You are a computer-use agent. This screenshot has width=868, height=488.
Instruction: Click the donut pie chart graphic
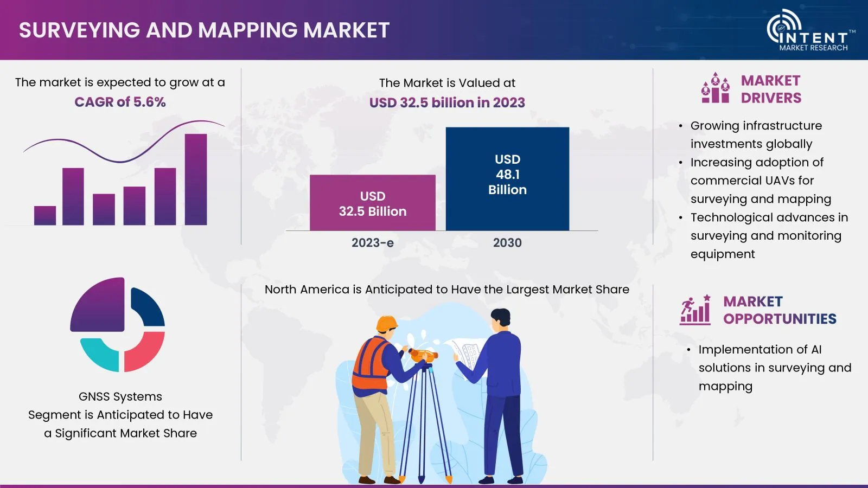[x=118, y=325]
